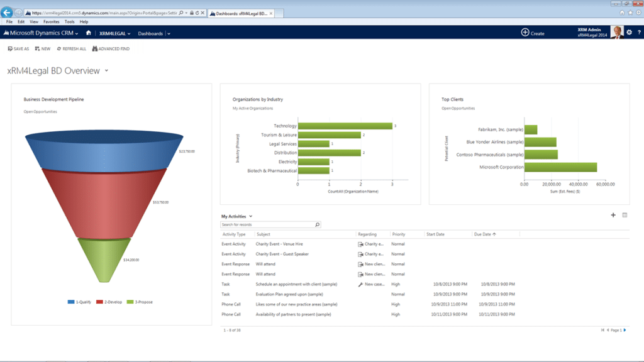Open Charity Event - Venue Hire activity
644x362 pixels.
(279, 244)
